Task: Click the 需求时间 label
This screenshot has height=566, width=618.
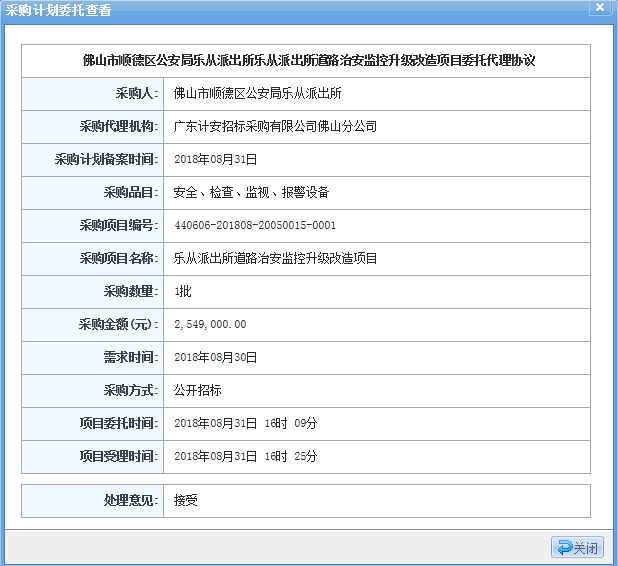Action: tap(131, 357)
